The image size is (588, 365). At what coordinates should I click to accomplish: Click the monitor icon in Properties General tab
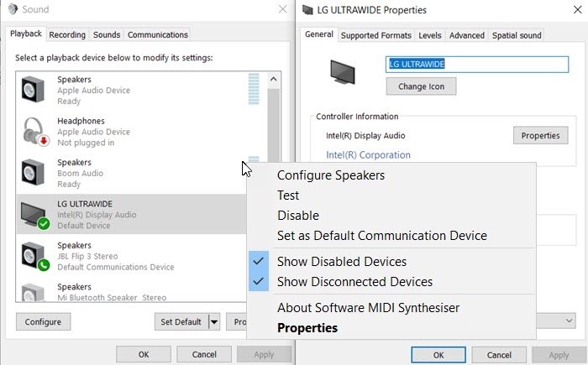click(x=345, y=73)
